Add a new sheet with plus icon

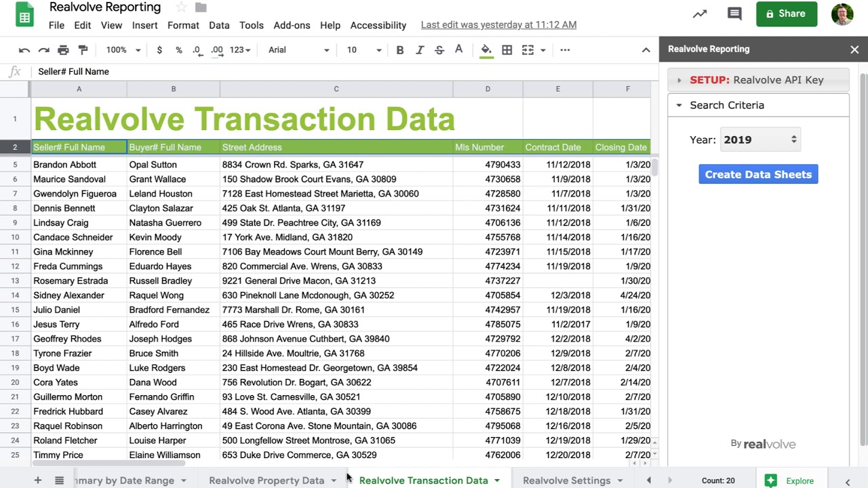click(x=38, y=481)
